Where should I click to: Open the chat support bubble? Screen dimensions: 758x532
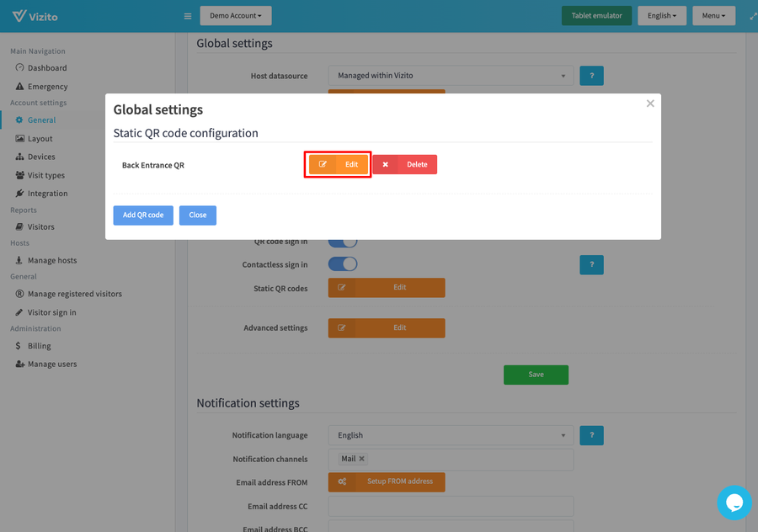pyautogui.click(x=734, y=503)
